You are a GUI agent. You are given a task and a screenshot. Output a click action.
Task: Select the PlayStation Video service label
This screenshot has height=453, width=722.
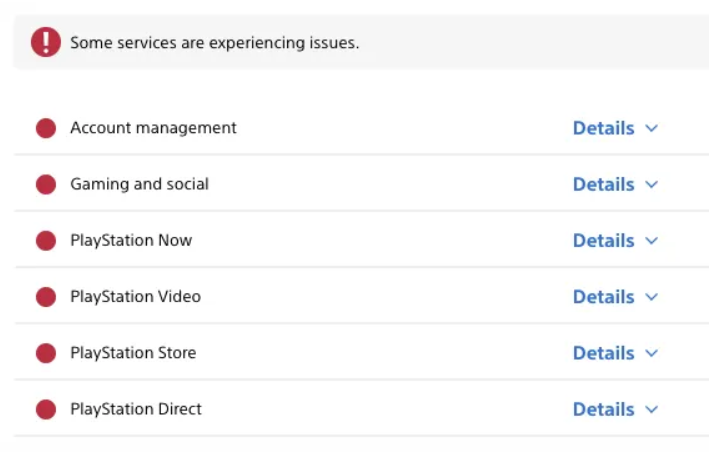click(x=135, y=297)
